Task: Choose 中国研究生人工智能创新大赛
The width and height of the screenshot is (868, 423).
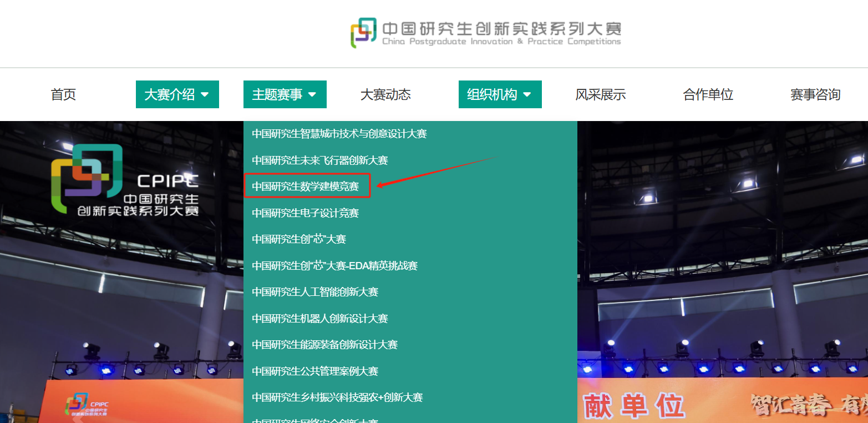Action: (x=315, y=292)
